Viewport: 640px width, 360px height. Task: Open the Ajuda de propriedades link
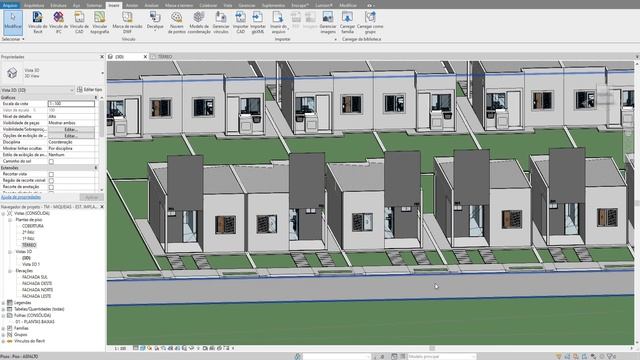pyautogui.click(x=21, y=197)
